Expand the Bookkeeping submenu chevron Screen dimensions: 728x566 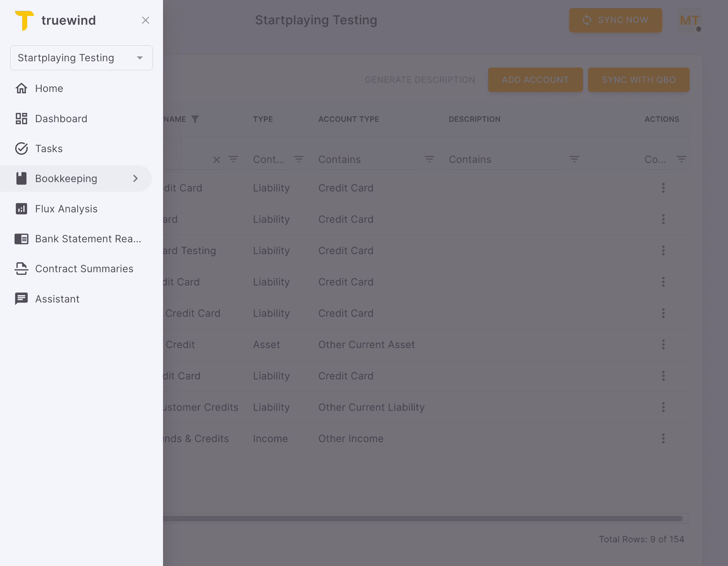135,179
